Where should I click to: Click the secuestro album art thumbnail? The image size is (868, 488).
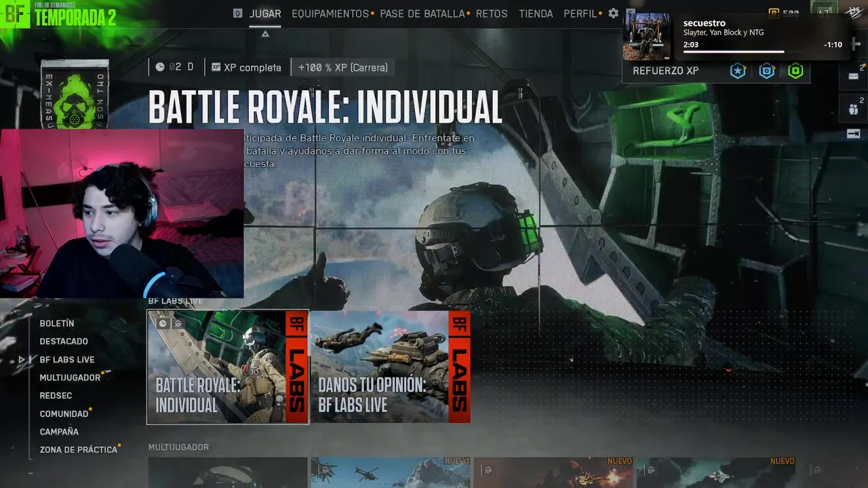(x=647, y=37)
